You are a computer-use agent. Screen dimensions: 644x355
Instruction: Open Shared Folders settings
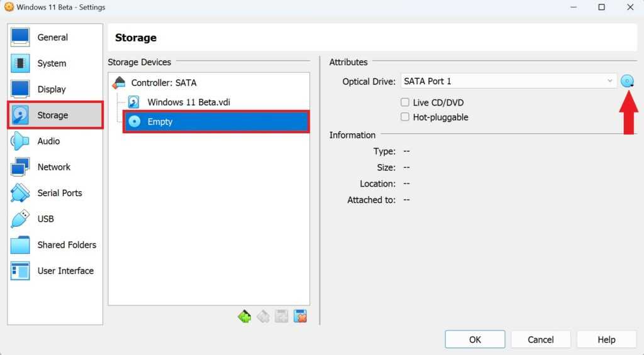click(x=66, y=245)
